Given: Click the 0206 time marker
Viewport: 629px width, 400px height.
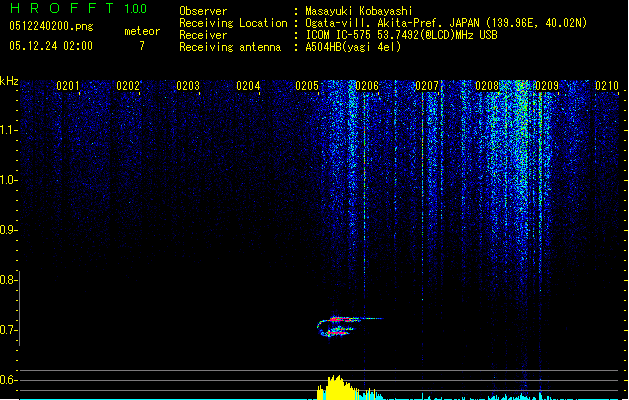Looking at the screenshot, I should [x=367, y=85].
